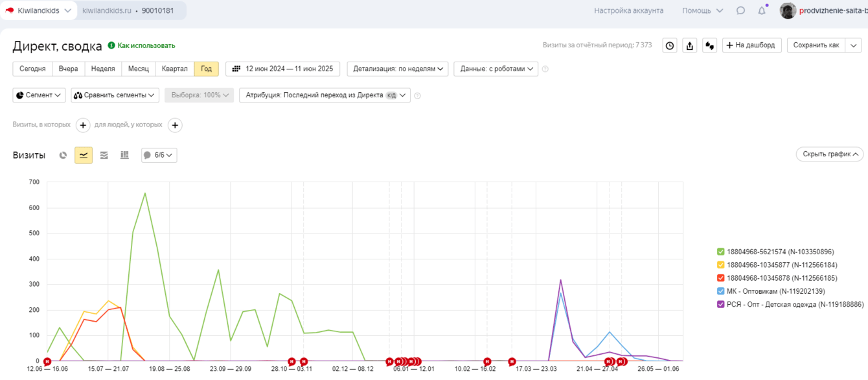The image size is (868, 380).
Task: Click the export/share report icon
Action: coord(690,45)
